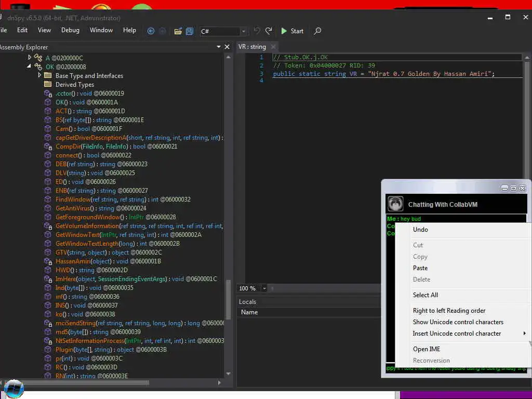Select Cam() : bool method
This screenshot has height=399, width=532.
[89, 129]
